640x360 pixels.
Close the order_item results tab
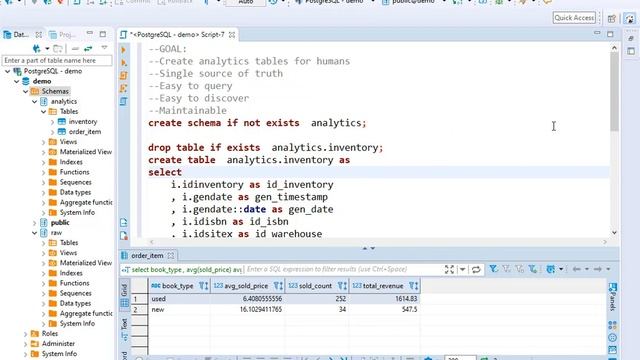pyautogui.click(x=171, y=256)
